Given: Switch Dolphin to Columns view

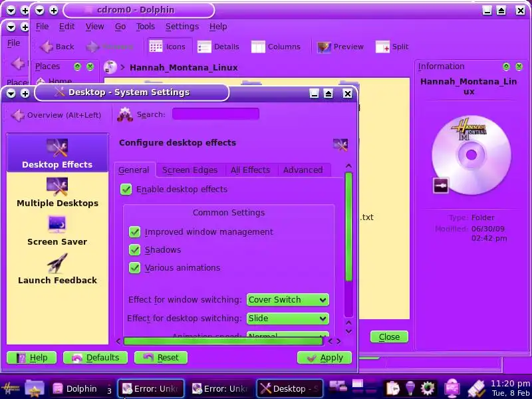Looking at the screenshot, I should tap(275, 47).
